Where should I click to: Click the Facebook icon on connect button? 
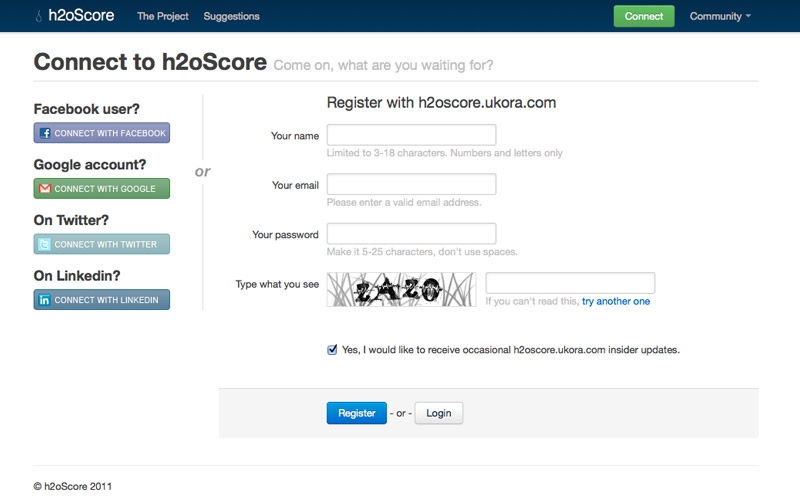tap(45, 133)
